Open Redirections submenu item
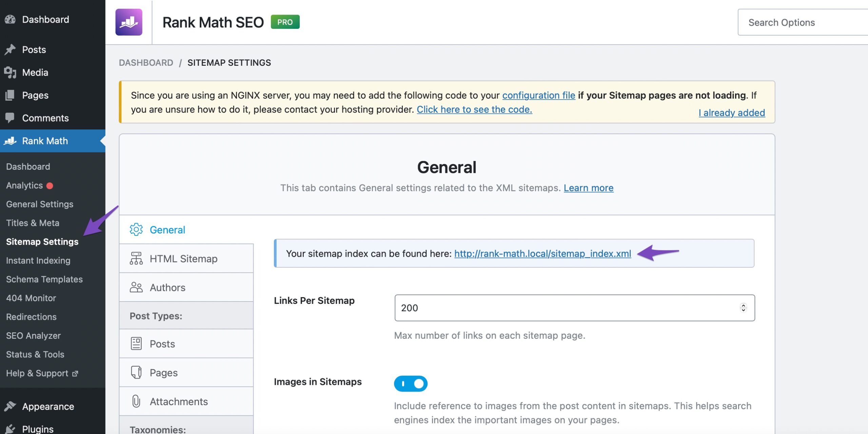 point(31,317)
